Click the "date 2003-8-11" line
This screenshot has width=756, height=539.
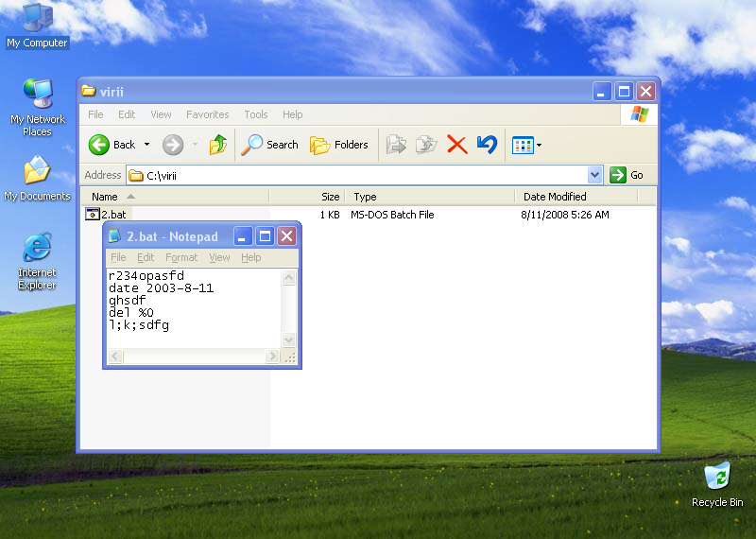161,288
